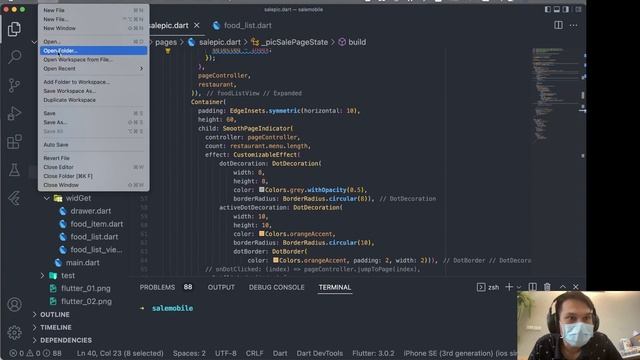This screenshot has height=360, width=640.
Task: Choose Close Editor menu item
Action: tap(93, 167)
